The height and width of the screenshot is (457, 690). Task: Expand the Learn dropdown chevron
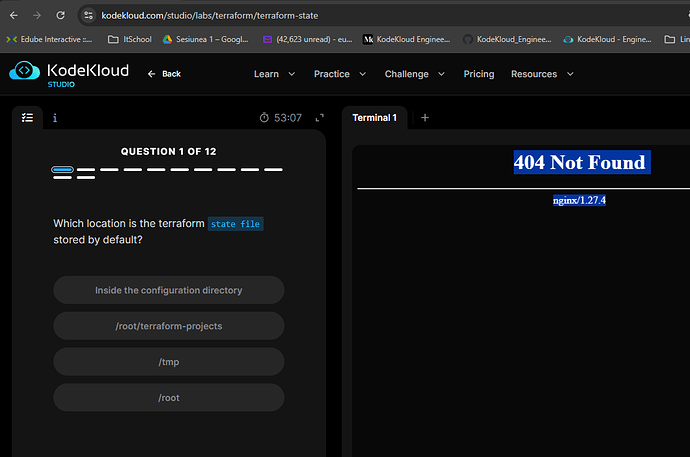click(291, 74)
